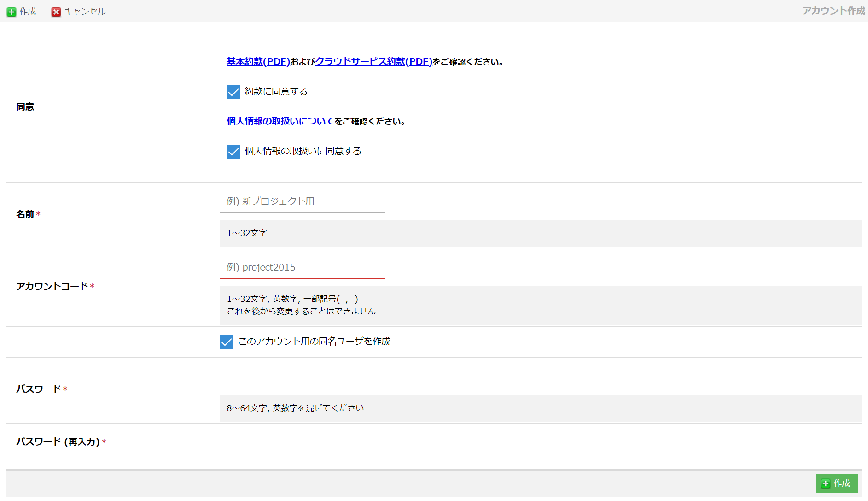Viewport: 868px width, 501px height.
Task: Click the これを後から変更することはできません note
Action: tap(302, 311)
